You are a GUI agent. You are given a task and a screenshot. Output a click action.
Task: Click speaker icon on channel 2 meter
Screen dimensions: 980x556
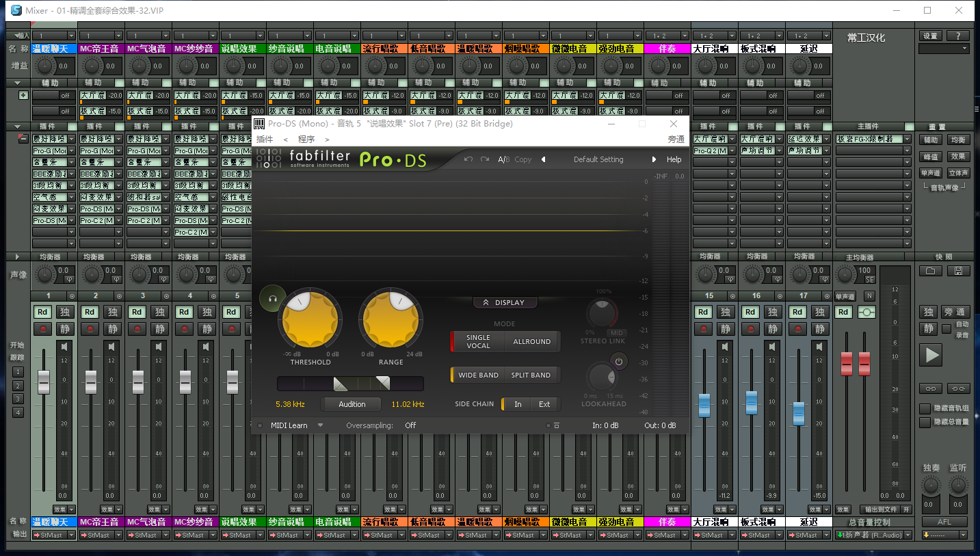(x=111, y=347)
